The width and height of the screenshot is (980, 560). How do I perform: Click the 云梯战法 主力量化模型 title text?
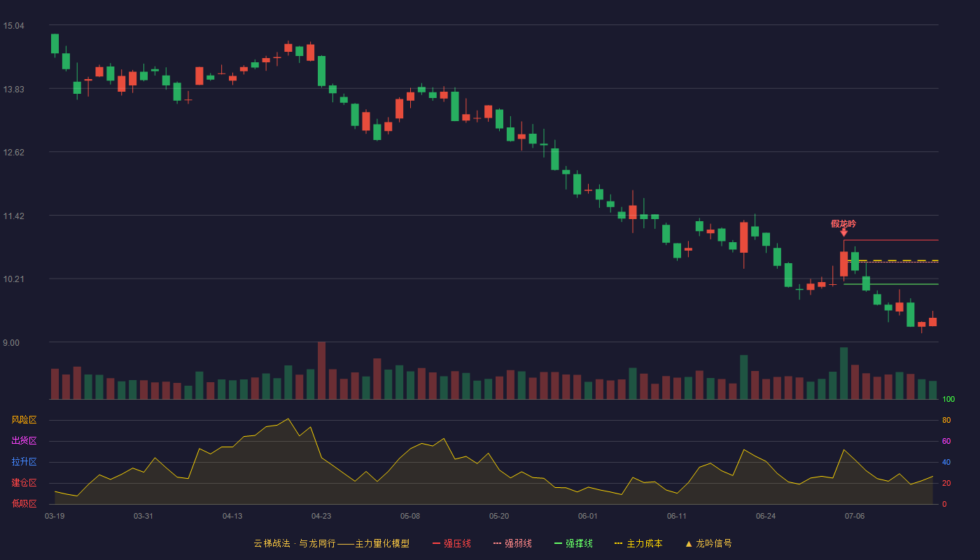click(332, 543)
